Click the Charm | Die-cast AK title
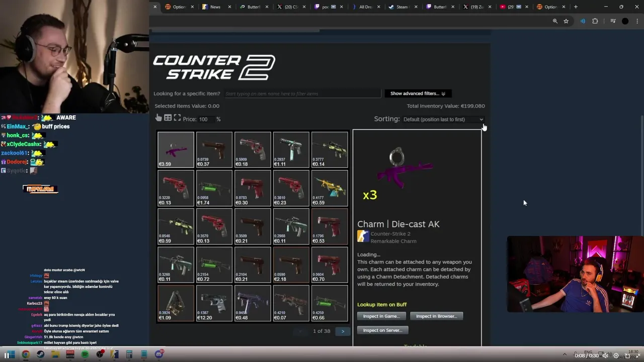Viewport: 644px width, 362px height. click(398, 224)
